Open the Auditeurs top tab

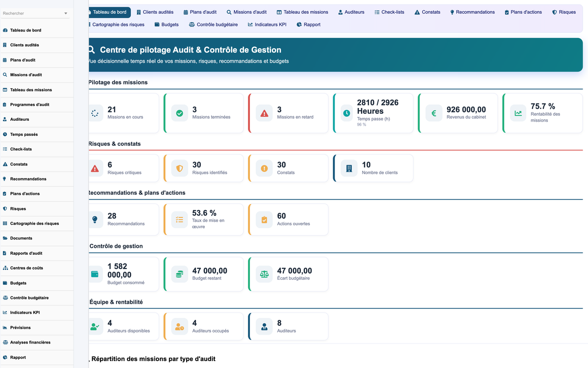point(351,12)
